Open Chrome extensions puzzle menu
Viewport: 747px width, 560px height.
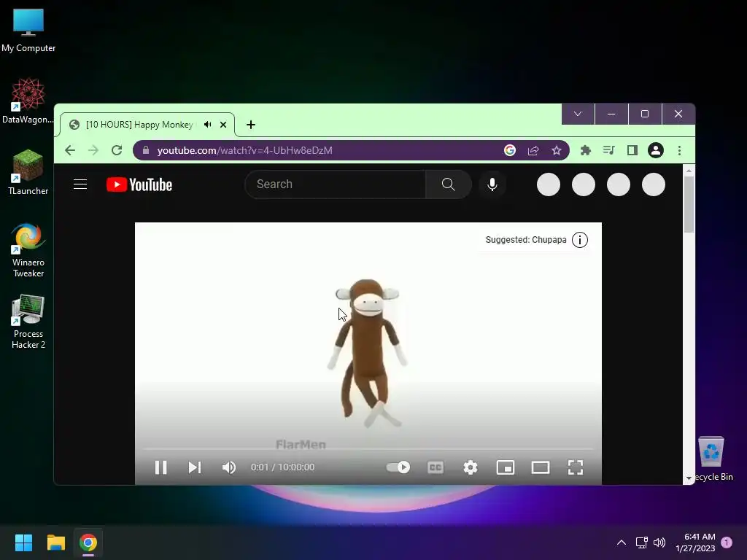(586, 150)
